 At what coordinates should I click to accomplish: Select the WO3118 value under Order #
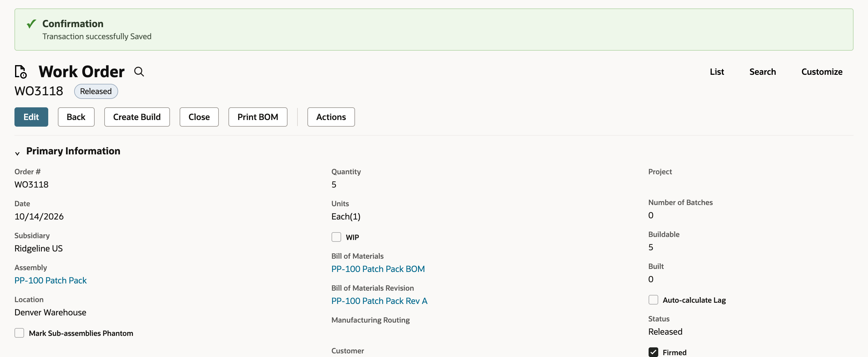click(31, 185)
